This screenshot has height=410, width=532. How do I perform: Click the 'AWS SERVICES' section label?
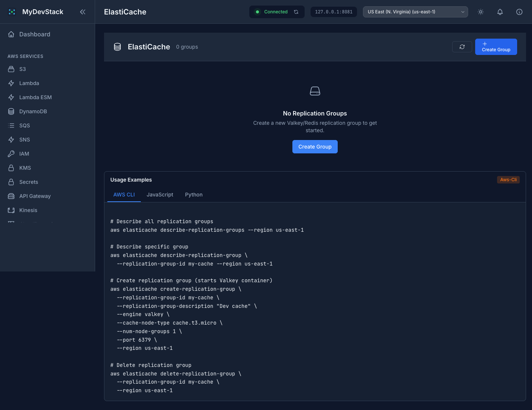pos(25,56)
